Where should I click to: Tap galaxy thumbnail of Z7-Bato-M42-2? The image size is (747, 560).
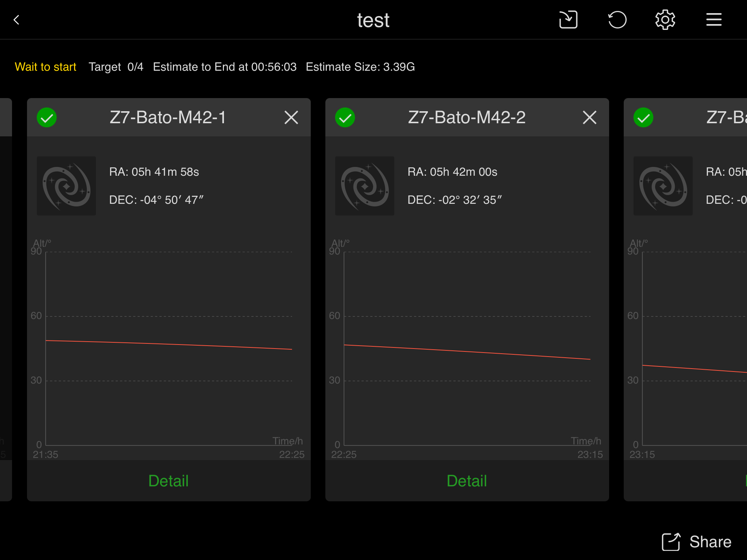pos(365,186)
